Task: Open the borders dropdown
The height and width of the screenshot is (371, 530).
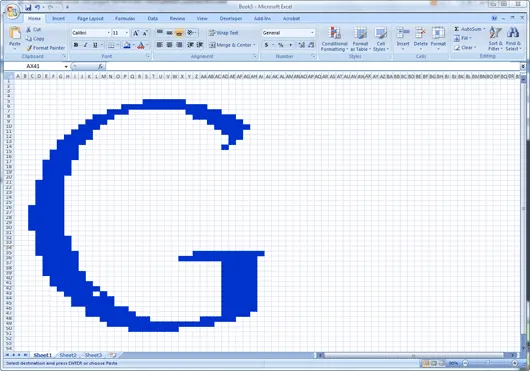Action: (x=118, y=45)
